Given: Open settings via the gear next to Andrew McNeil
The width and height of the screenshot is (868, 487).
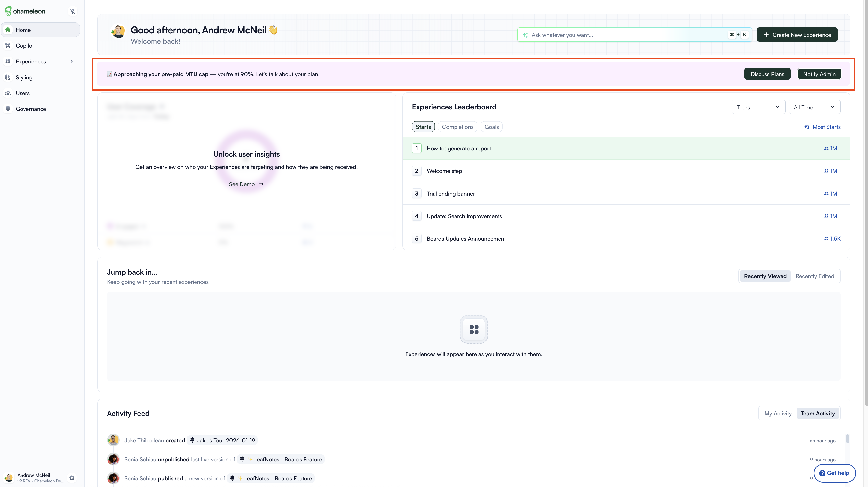Looking at the screenshot, I should pos(72,478).
